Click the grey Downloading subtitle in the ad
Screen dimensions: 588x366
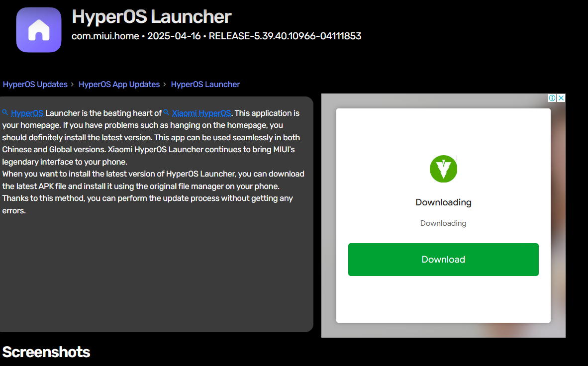point(443,223)
